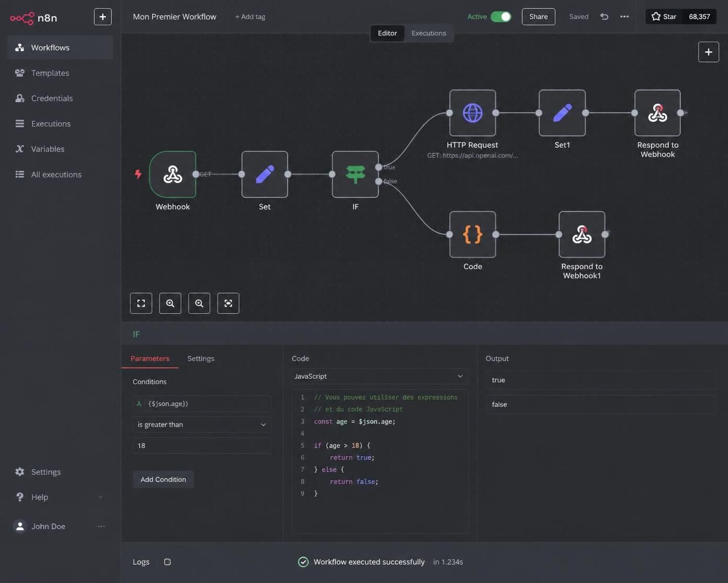728x583 pixels.
Task: Click the GitHub Star button
Action: click(664, 17)
